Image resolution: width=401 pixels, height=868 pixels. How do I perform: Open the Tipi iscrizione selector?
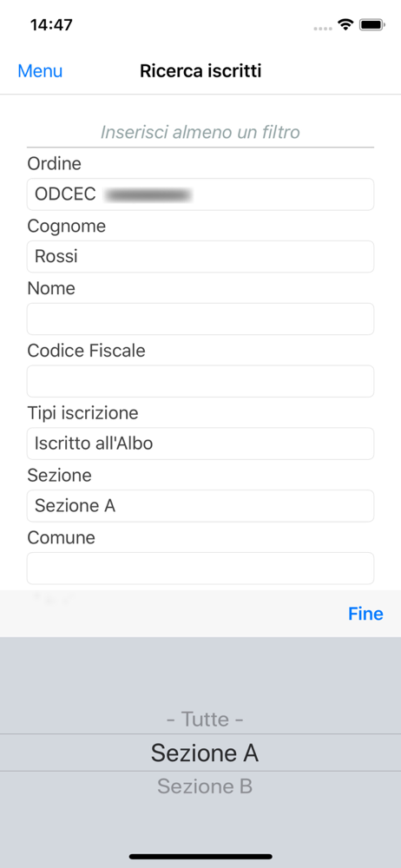tap(200, 444)
